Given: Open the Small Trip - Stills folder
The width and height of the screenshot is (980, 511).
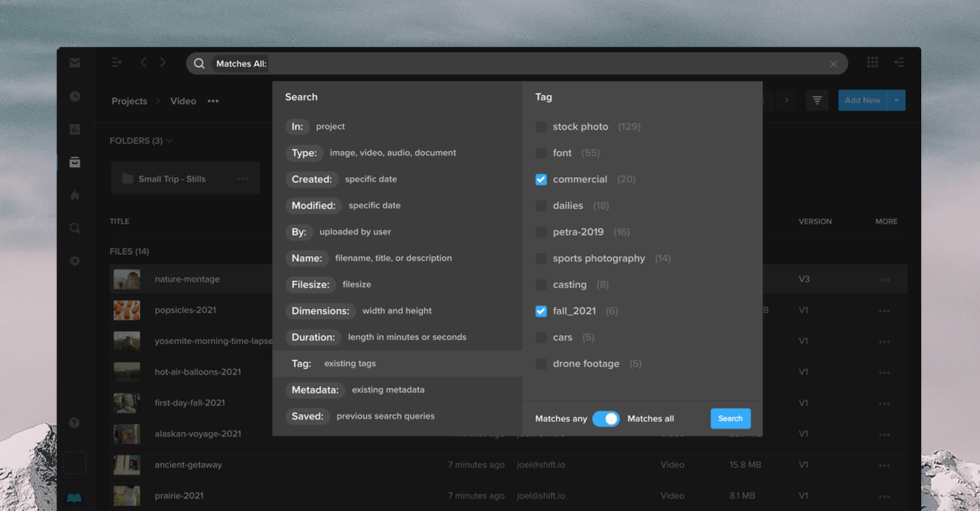Looking at the screenshot, I should (185, 178).
